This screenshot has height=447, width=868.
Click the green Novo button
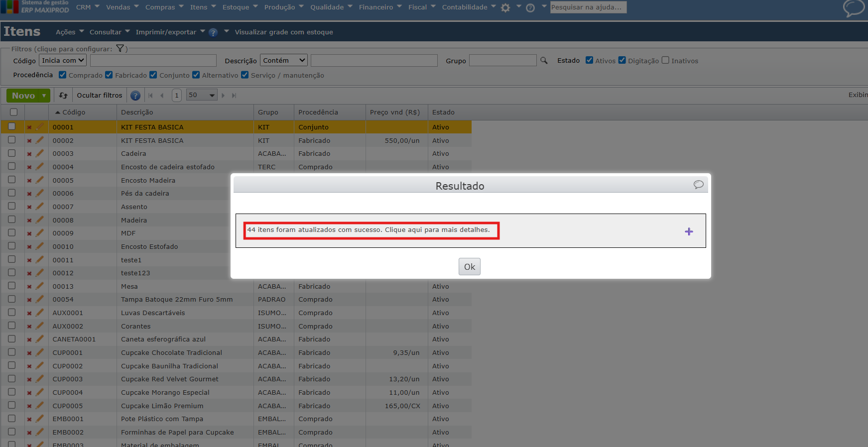pyautogui.click(x=23, y=96)
